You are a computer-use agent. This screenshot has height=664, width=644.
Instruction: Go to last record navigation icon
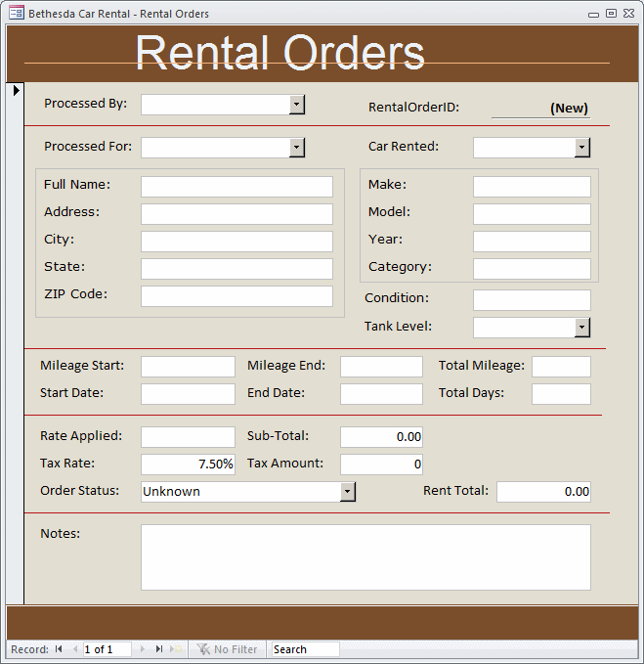[x=159, y=649]
